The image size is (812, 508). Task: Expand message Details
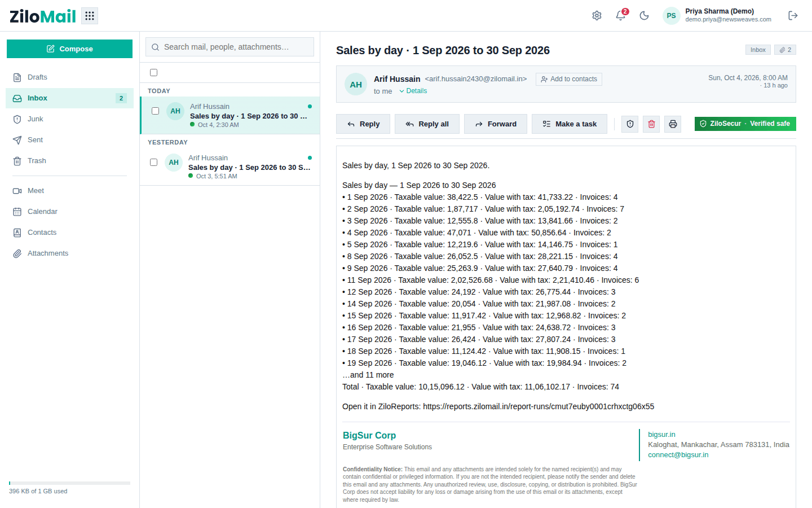click(x=413, y=91)
